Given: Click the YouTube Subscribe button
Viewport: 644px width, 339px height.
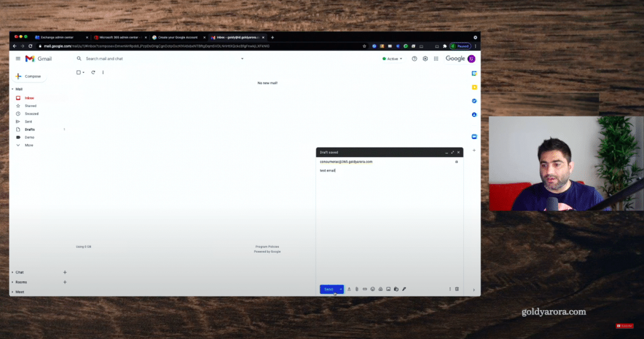Looking at the screenshot, I should point(624,326).
